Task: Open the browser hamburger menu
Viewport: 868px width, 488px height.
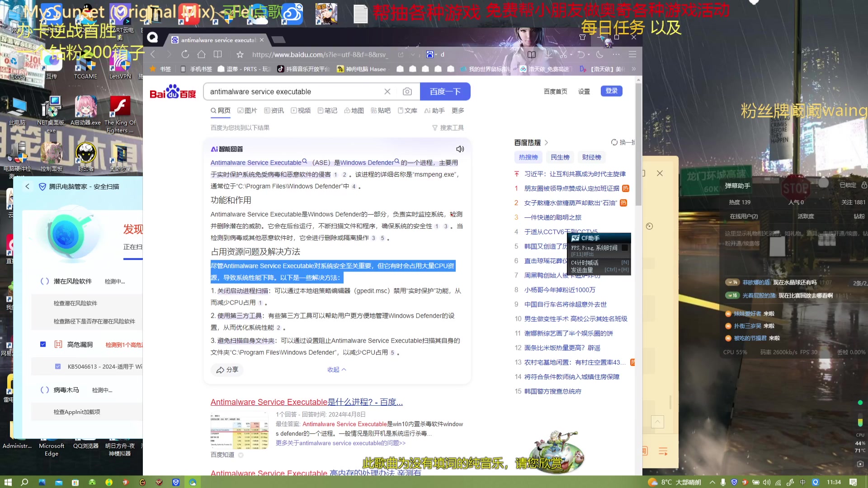Action: pyautogui.click(x=632, y=55)
